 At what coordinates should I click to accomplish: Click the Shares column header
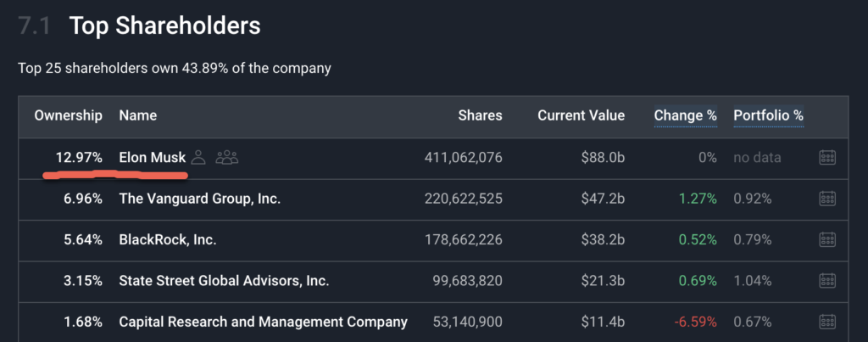(x=480, y=115)
